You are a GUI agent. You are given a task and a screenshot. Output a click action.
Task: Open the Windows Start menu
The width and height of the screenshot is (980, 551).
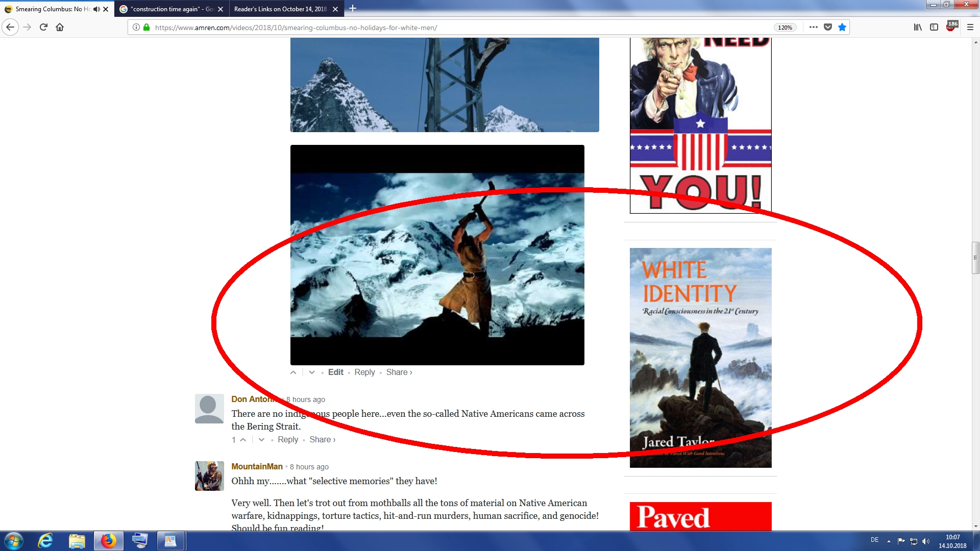pos(14,541)
